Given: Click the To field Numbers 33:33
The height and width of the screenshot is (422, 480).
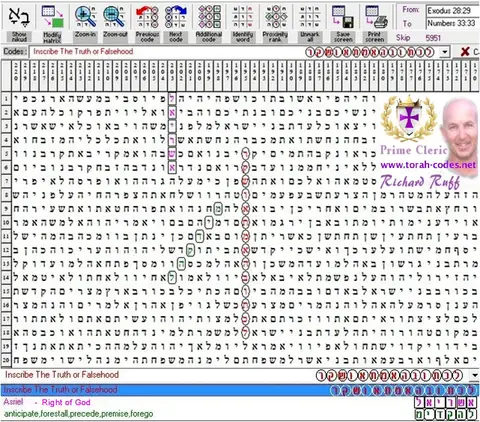Looking at the screenshot, I should [453, 23].
